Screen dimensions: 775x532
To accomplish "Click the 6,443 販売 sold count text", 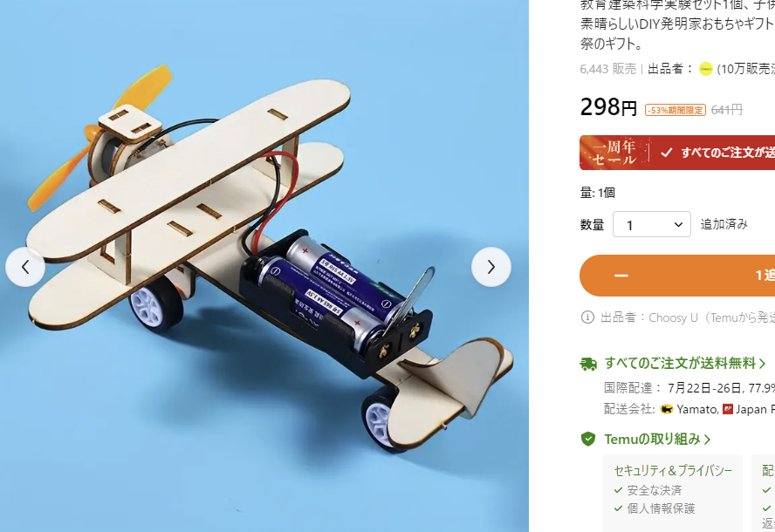I will click(x=608, y=69).
